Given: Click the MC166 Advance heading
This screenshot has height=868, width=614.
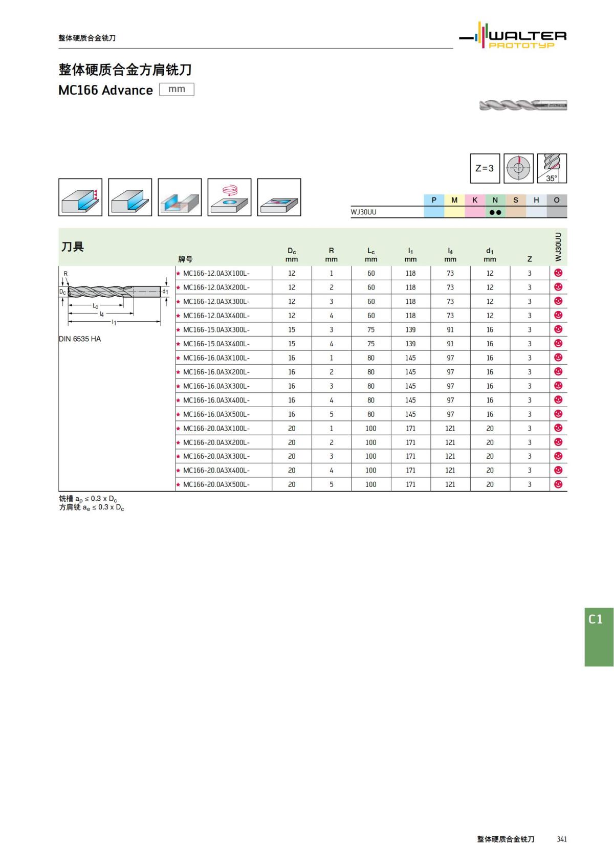Looking at the screenshot, I should coord(105,90).
